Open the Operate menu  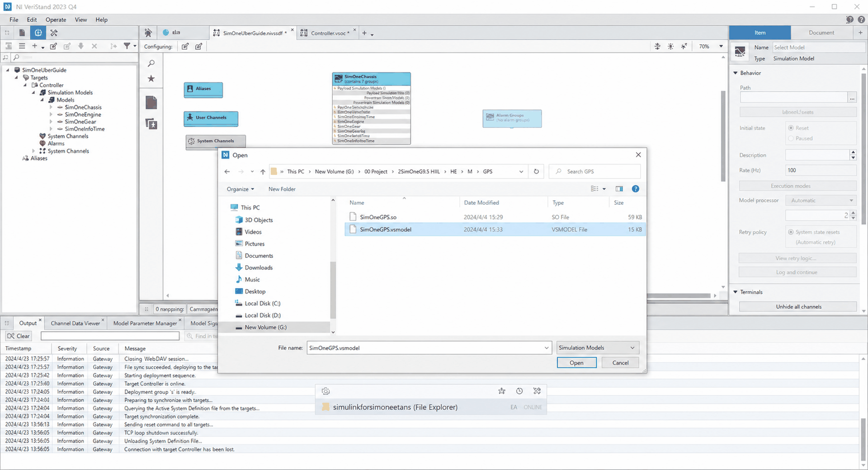56,19
